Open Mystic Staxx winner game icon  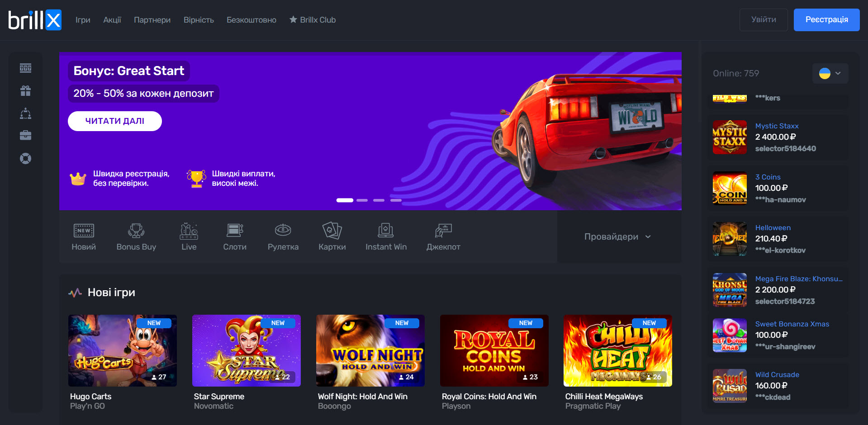point(730,137)
